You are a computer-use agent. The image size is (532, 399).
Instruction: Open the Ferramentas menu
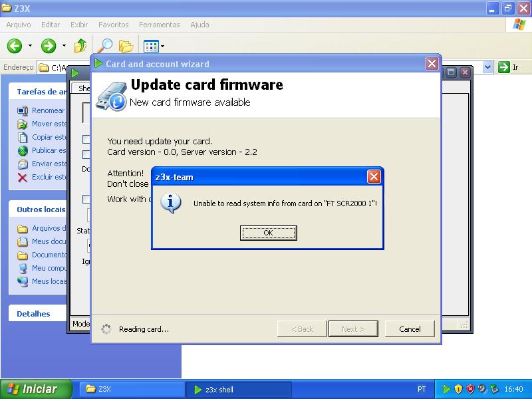pos(159,25)
